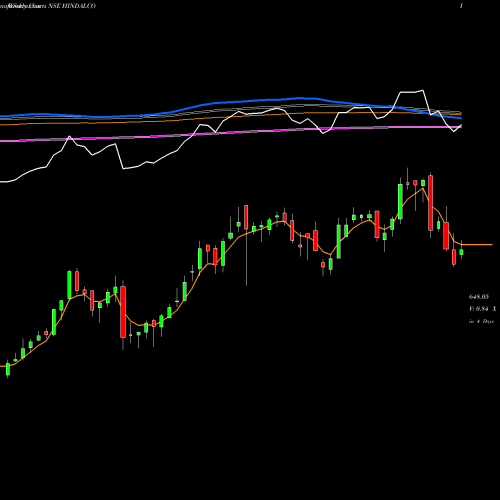The image size is (500, 500).
Task: Click the "in 4 Days" label
Action: (481, 321)
